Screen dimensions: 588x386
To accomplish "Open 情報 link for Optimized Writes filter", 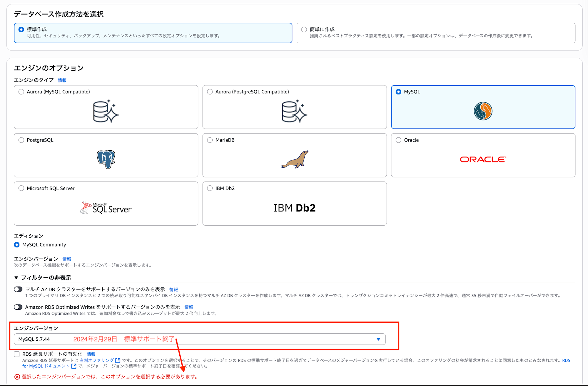I will [x=189, y=307].
